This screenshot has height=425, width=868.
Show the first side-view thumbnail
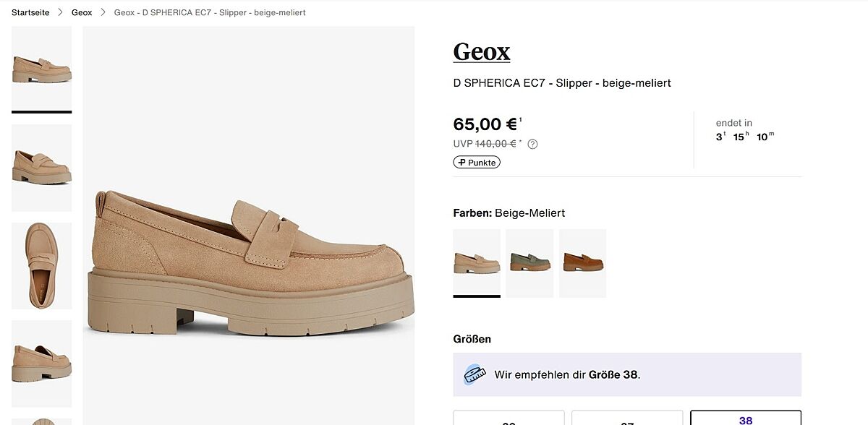tap(42, 69)
